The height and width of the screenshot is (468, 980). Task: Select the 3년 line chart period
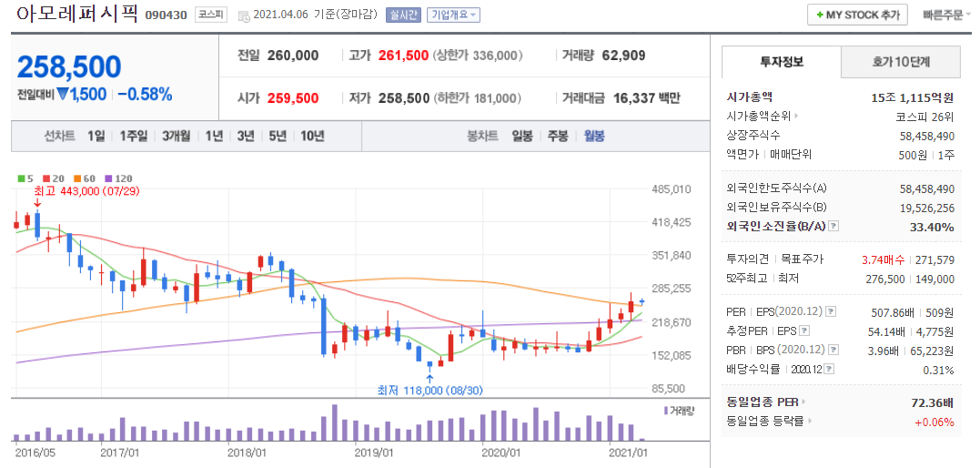point(246,136)
